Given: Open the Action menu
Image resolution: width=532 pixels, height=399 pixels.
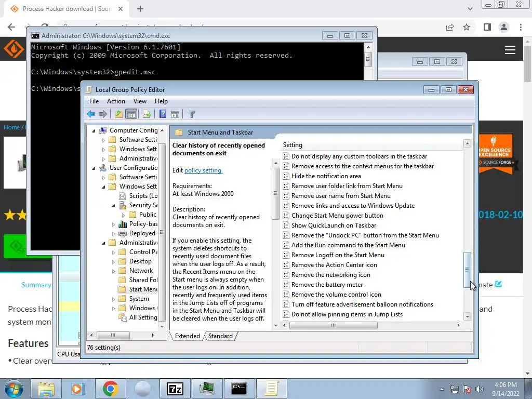Looking at the screenshot, I should coord(116,101).
